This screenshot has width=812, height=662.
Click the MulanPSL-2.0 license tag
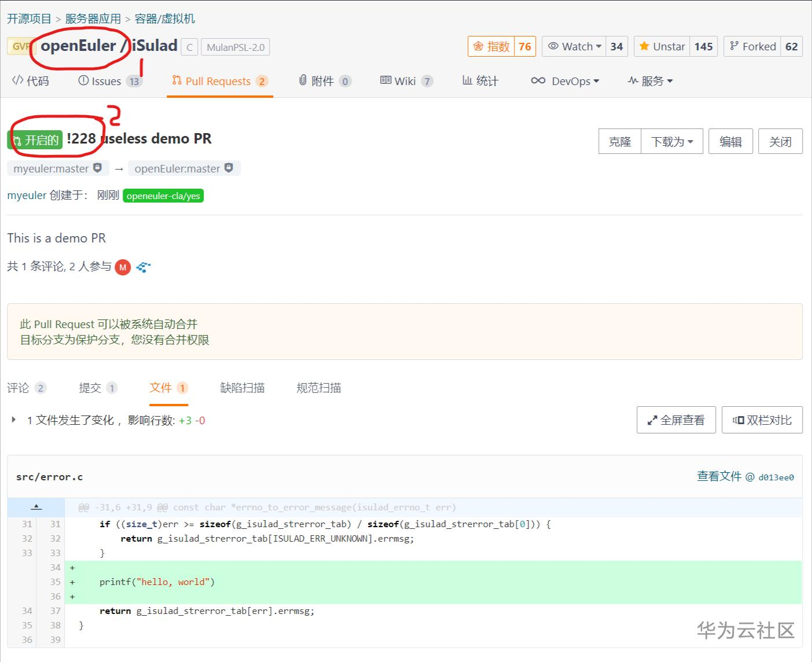(236, 47)
